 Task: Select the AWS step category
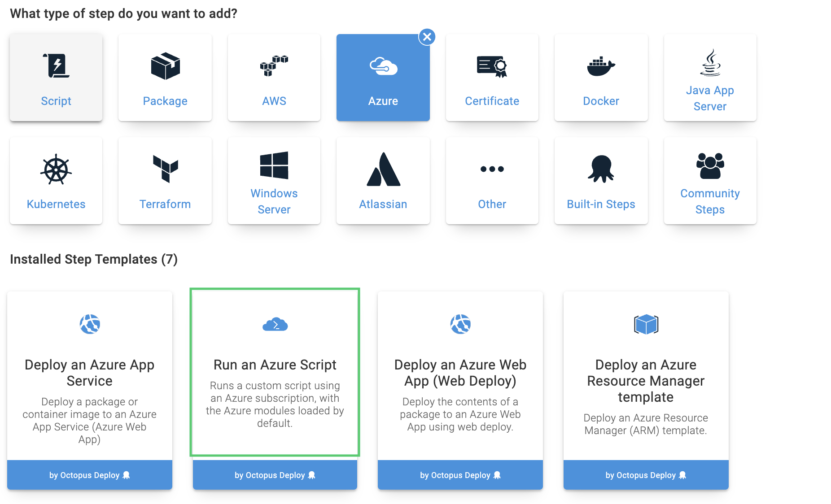point(274,77)
